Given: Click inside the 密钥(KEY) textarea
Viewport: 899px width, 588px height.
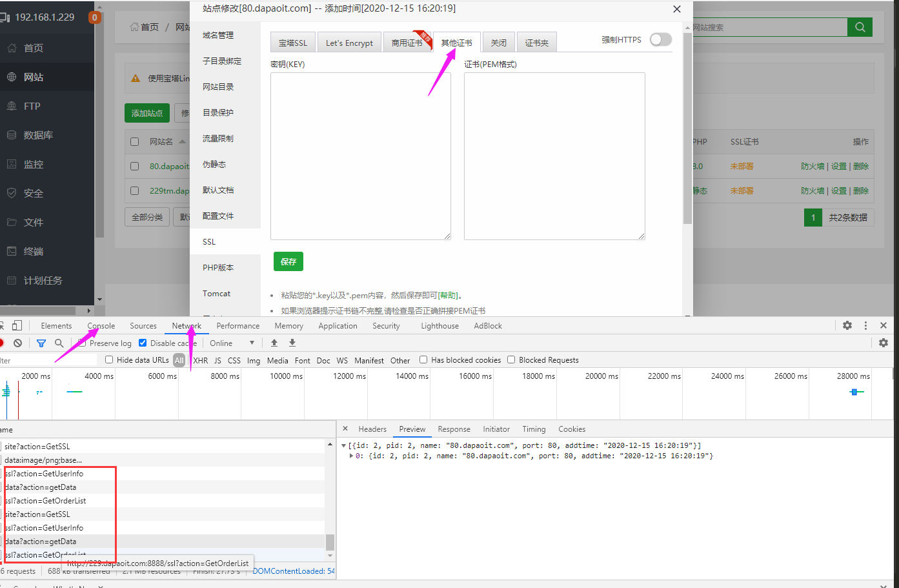Looking at the screenshot, I should pos(361,156).
